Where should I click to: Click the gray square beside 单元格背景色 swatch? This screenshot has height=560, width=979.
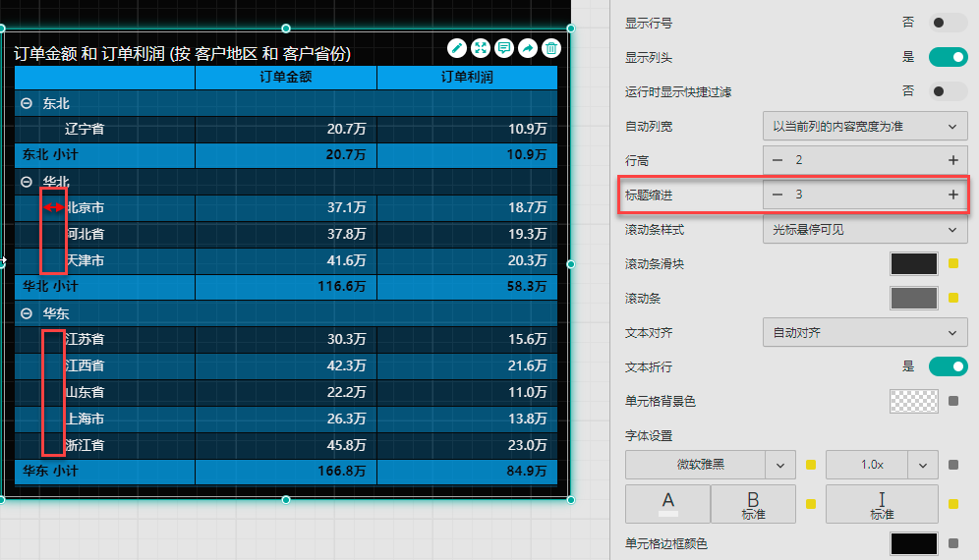(953, 401)
